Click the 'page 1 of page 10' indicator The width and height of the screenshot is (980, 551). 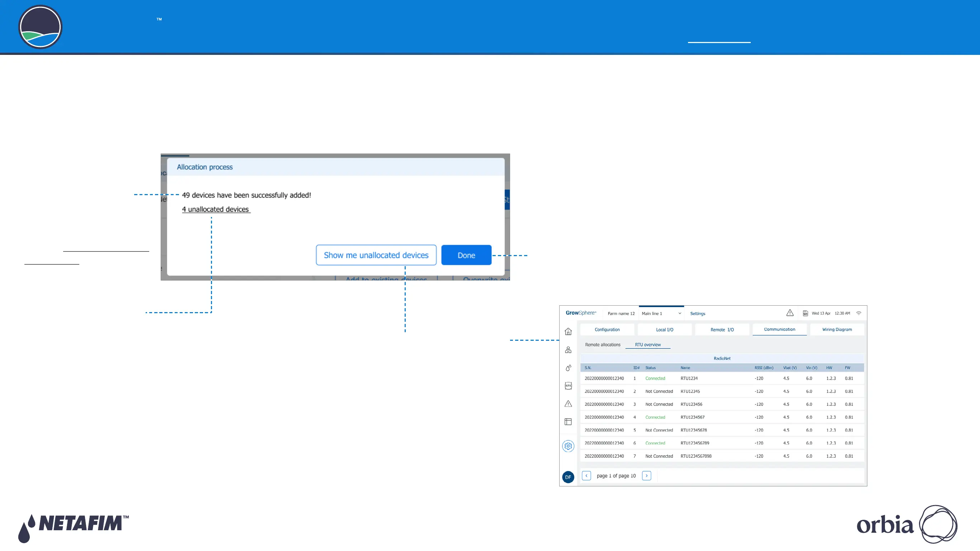tap(616, 476)
